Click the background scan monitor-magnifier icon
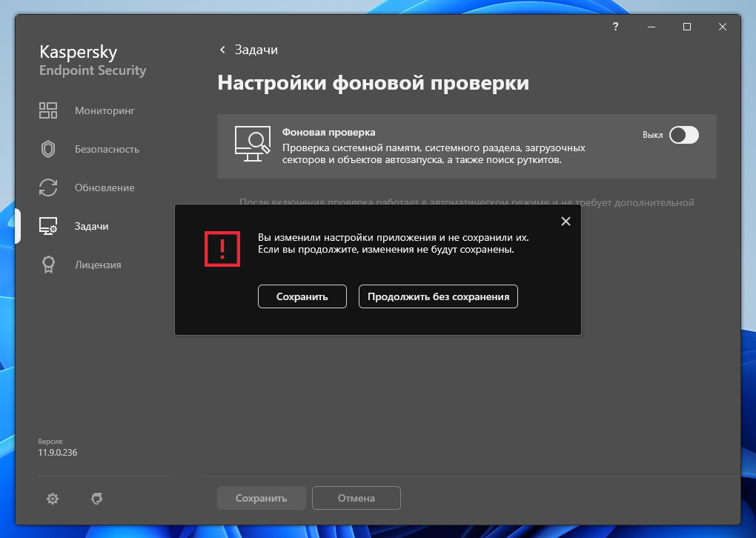Image resolution: width=756 pixels, height=538 pixels. click(252, 144)
